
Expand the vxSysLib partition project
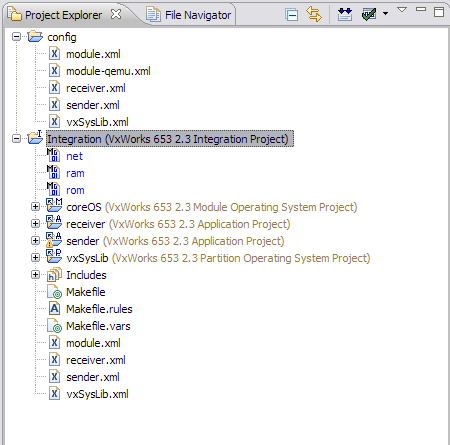click(35, 257)
